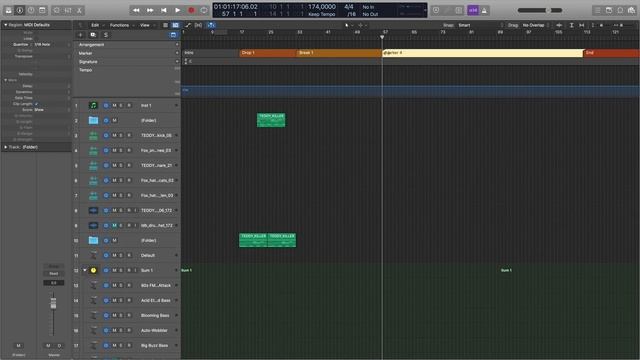Screen dimensions: 640x360
Task: Collapse the Region MIDI Defaults section
Action: pyautogui.click(x=6, y=25)
